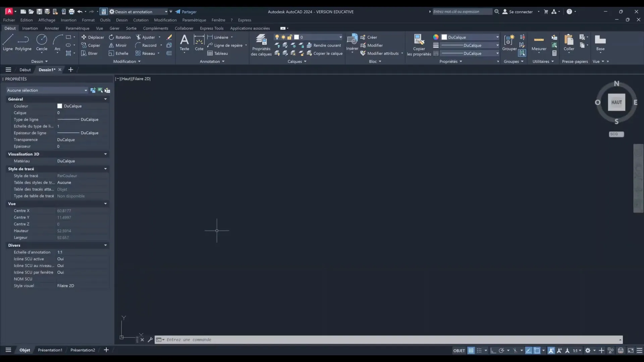This screenshot has width=644, height=362.
Task: Choose the Cercle tool
Action: (x=42, y=43)
